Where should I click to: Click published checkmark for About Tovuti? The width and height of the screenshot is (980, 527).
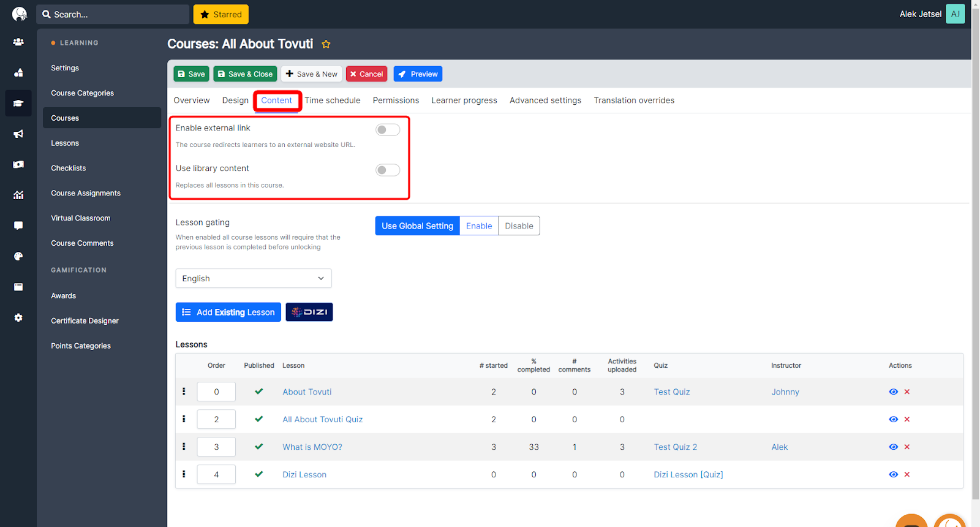259,392
